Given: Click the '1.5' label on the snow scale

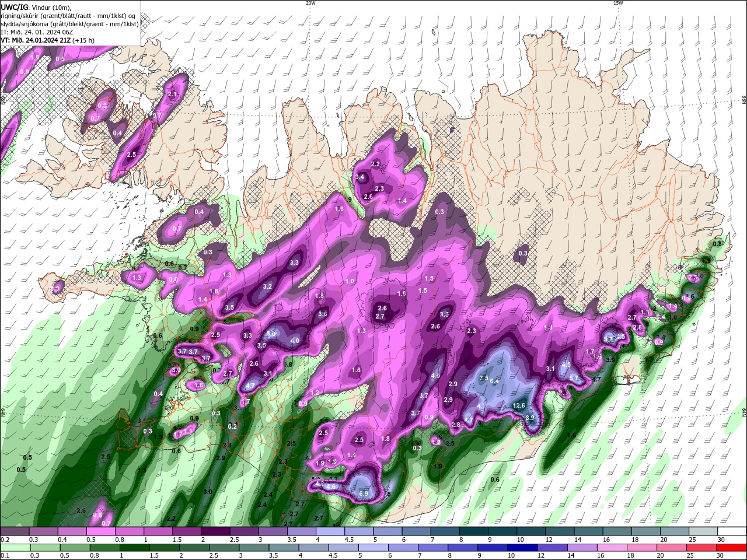Looking at the screenshot, I should click(x=177, y=540).
